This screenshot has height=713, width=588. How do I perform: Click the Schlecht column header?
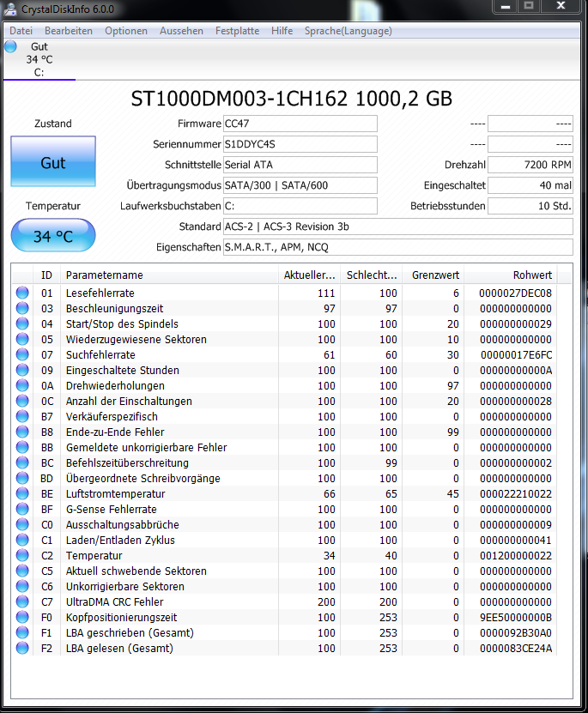coord(372,275)
